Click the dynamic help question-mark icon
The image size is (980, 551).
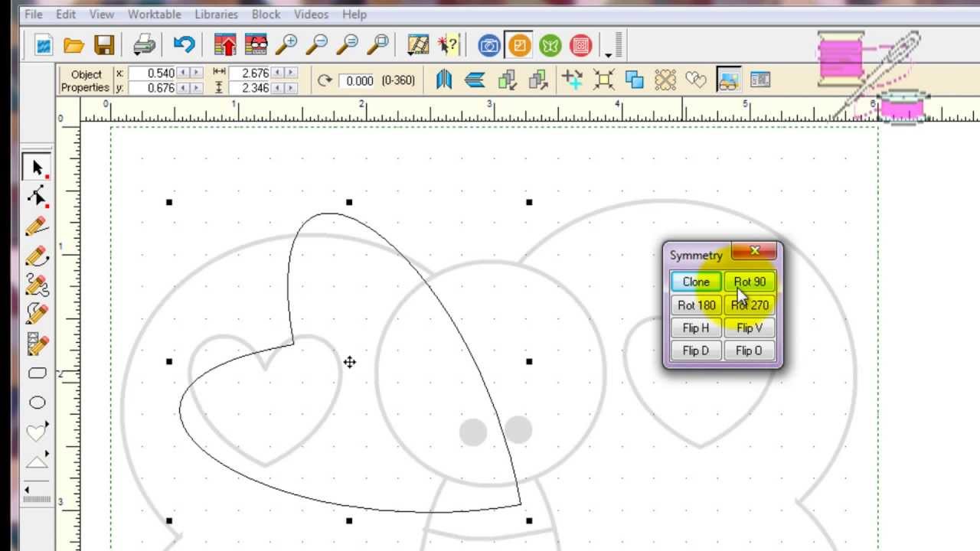click(449, 45)
